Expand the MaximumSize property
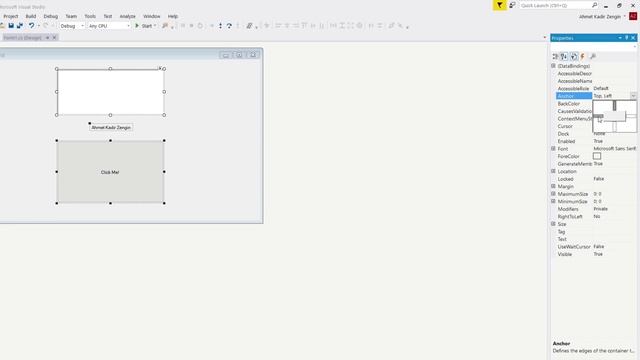 click(553, 193)
